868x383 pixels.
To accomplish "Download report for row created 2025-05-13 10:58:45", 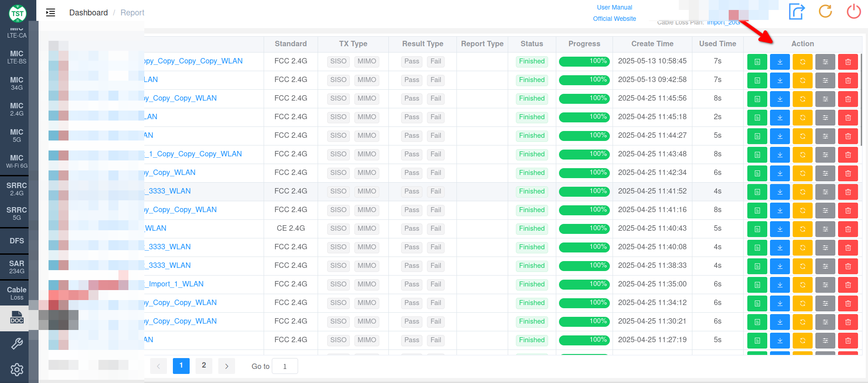I will [x=780, y=62].
